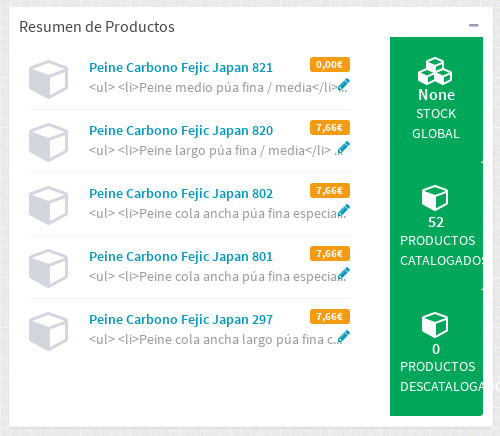Collapse the Resumen de Productos panel
Viewport: 500px width, 436px height.
474,25
